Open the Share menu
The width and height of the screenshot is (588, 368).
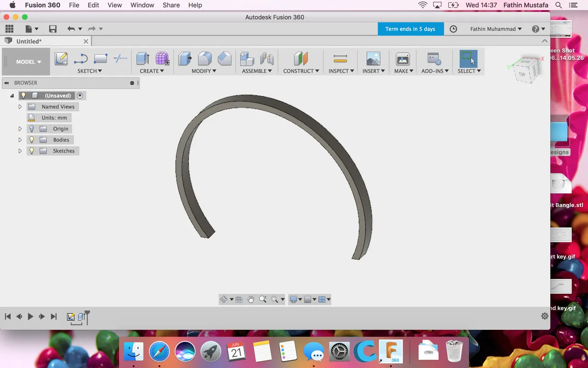(171, 5)
